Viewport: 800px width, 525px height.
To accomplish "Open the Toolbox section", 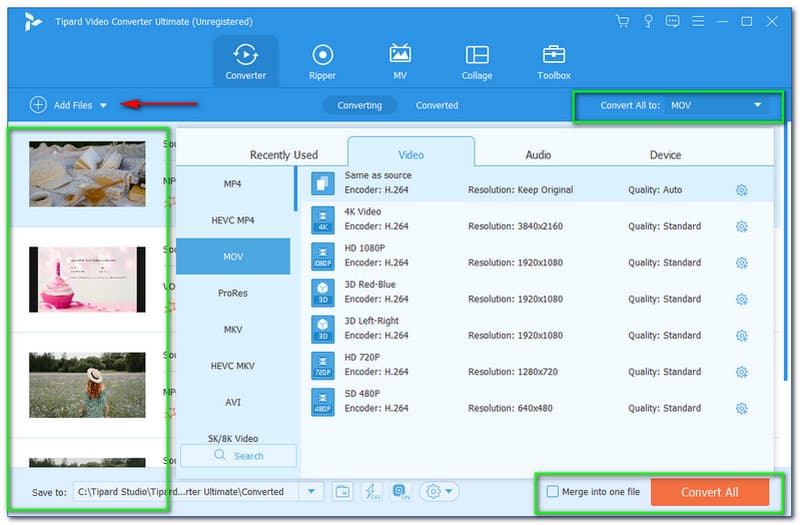I will pos(553,62).
